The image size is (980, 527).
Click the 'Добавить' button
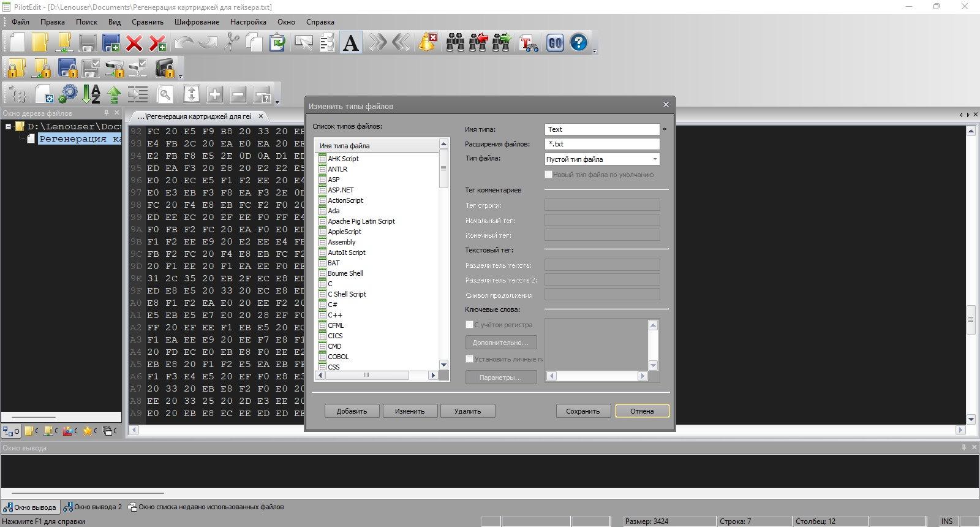click(352, 411)
